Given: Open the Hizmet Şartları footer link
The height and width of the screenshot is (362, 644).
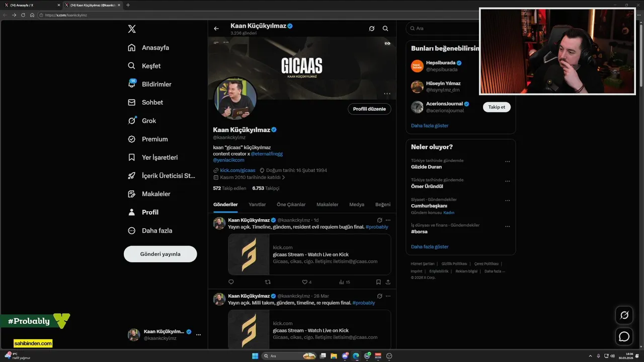Looking at the screenshot, I should (422, 264).
